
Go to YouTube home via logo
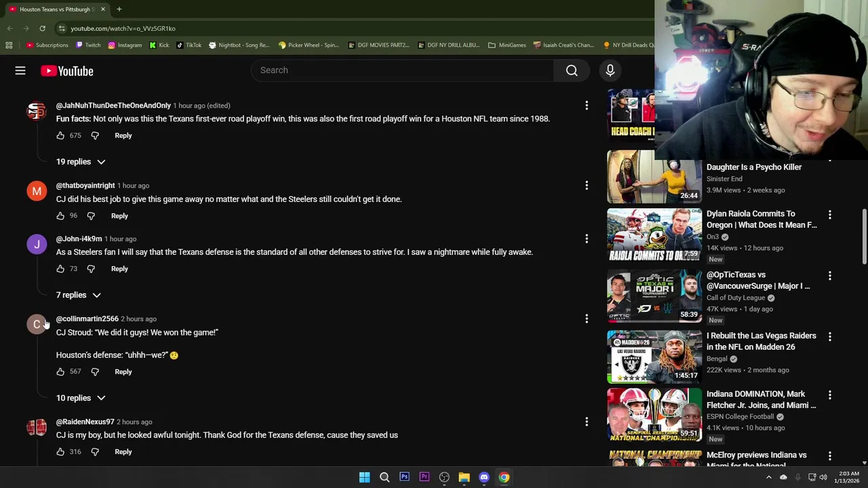point(66,70)
